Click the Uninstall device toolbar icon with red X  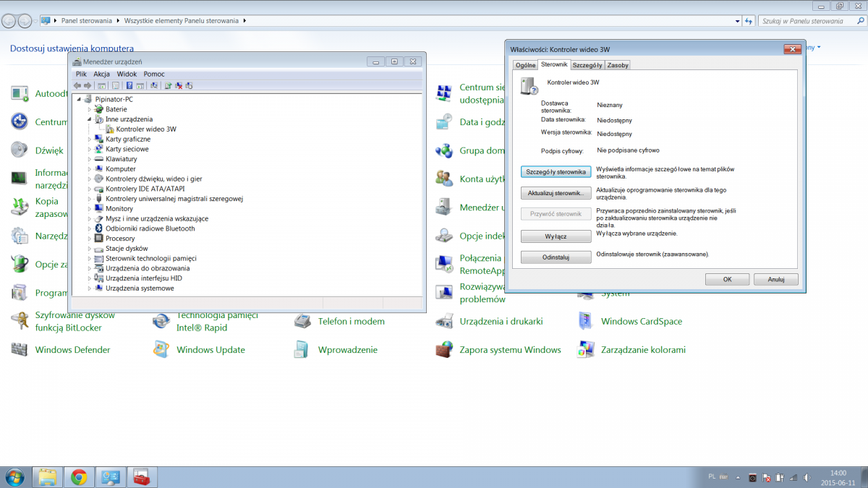[x=179, y=85]
